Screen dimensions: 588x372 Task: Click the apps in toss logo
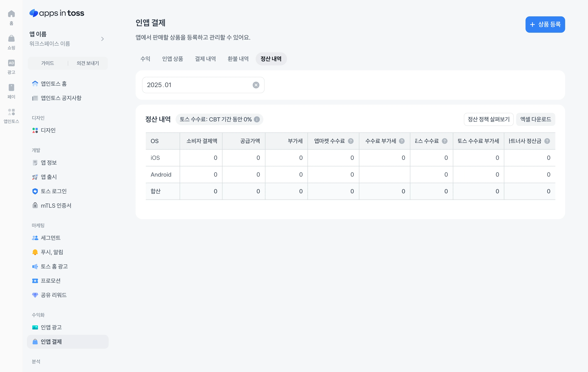tap(57, 13)
